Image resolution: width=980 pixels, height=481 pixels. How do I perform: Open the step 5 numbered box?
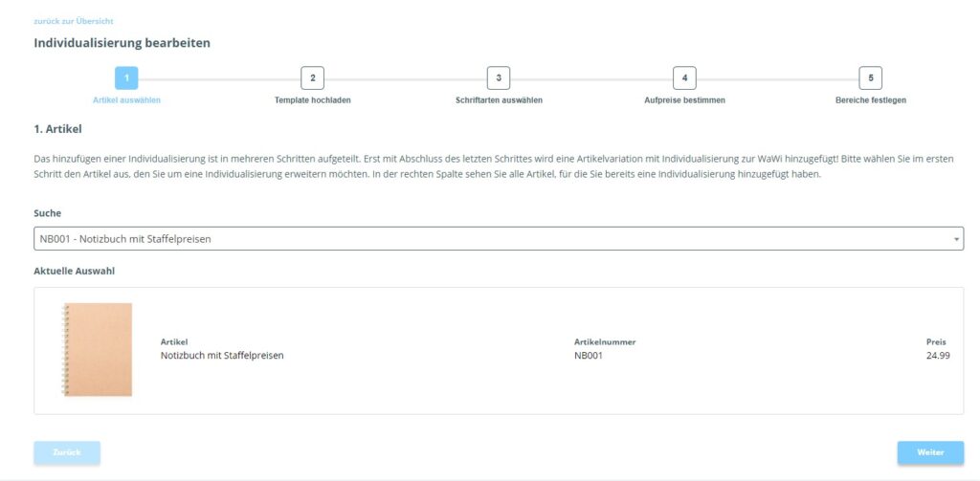(870, 78)
